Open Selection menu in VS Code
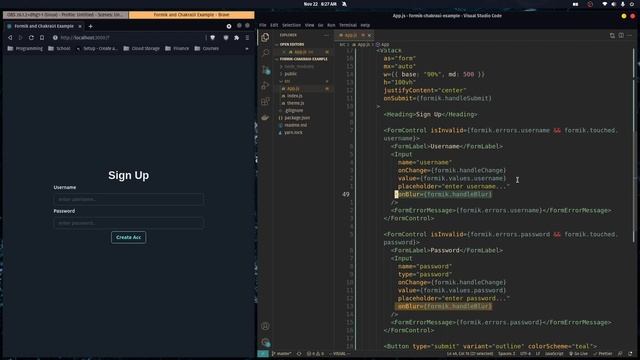 pyautogui.click(x=291, y=25)
